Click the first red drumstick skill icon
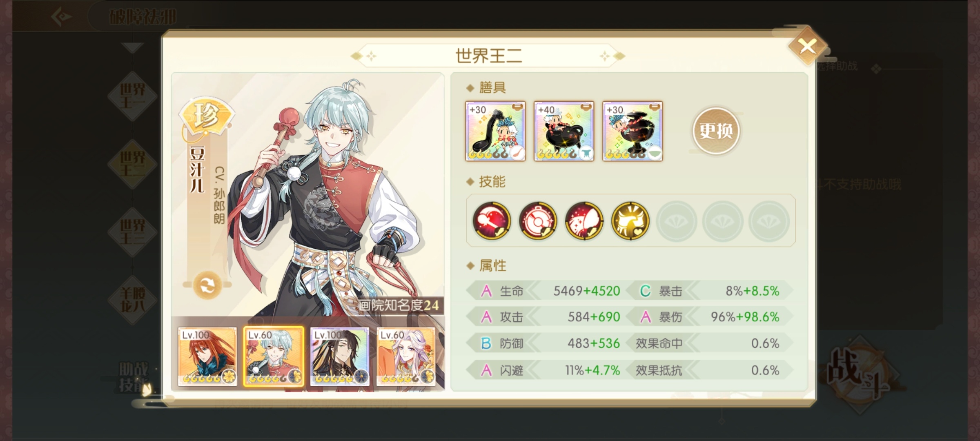Viewport: 980px width, 441px height. coord(492,220)
